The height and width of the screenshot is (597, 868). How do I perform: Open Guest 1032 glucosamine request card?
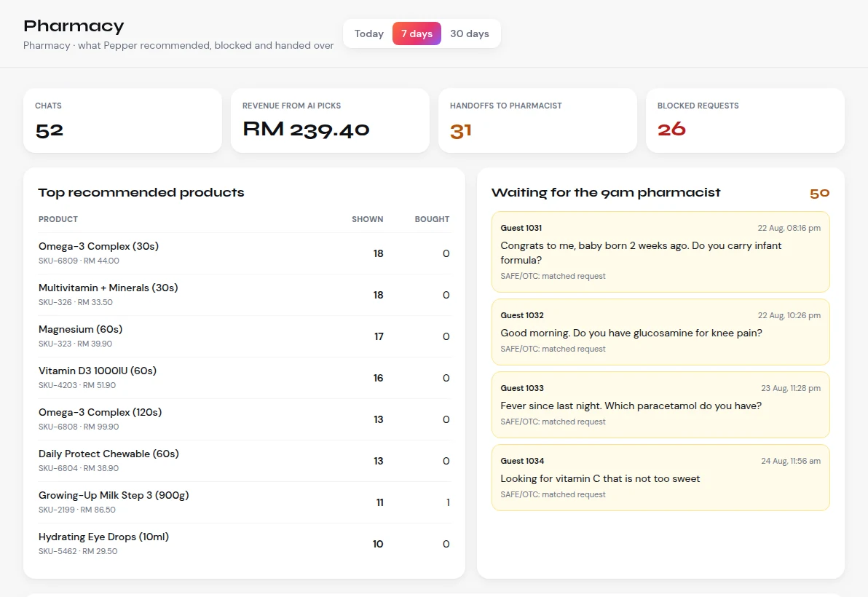660,332
